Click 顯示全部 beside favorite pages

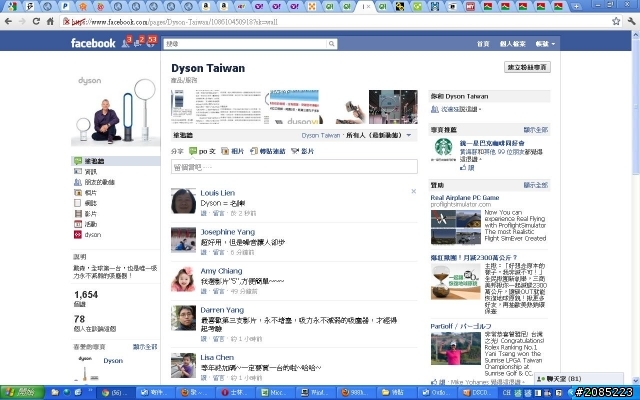coord(145,347)
